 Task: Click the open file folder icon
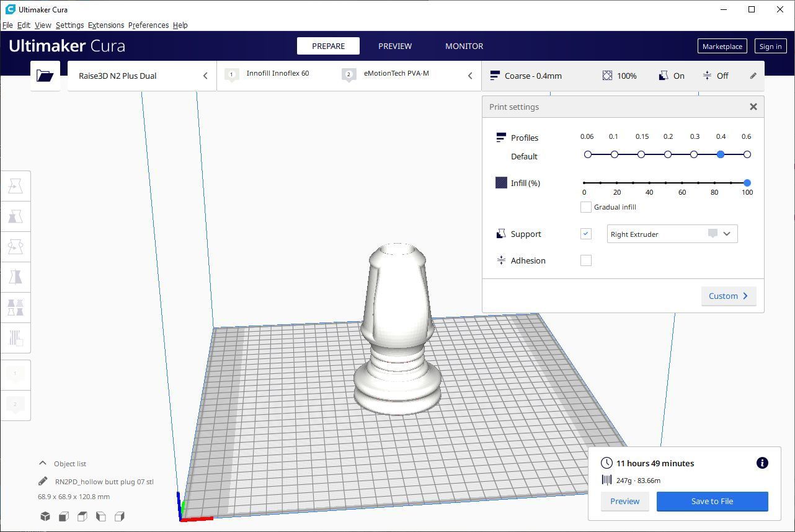pos(45,76)
